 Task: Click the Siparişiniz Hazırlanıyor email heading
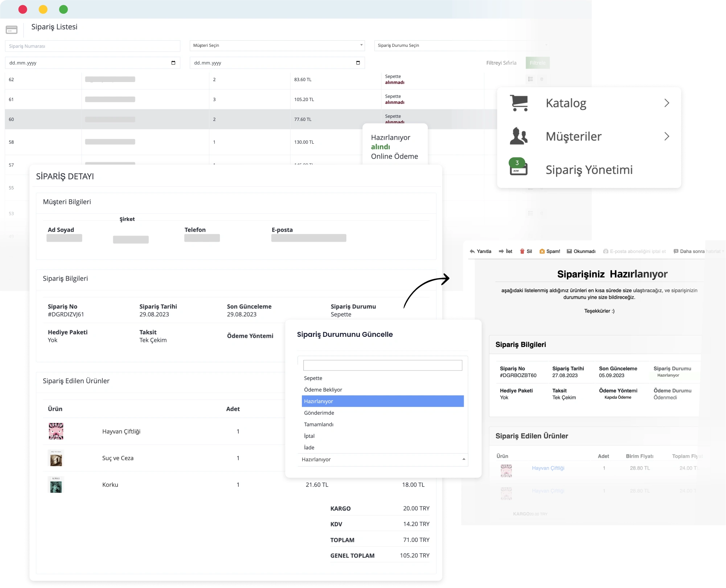612,274
